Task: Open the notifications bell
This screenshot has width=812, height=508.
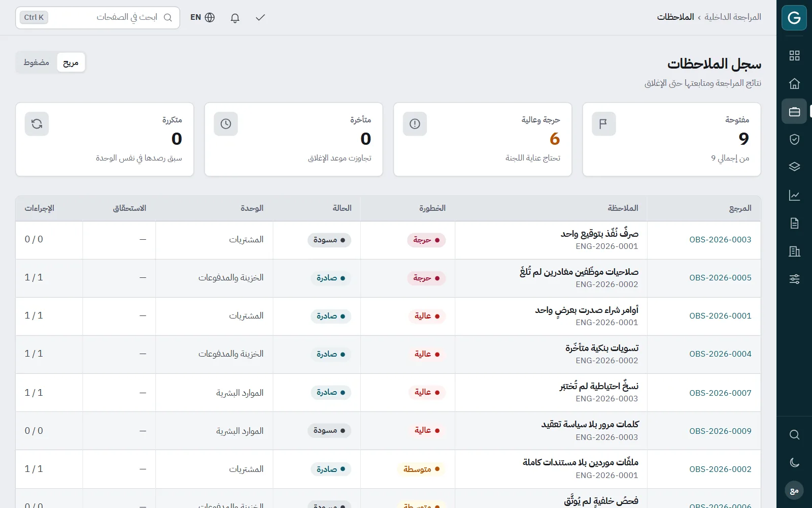Action: click(x=235, y=18)
